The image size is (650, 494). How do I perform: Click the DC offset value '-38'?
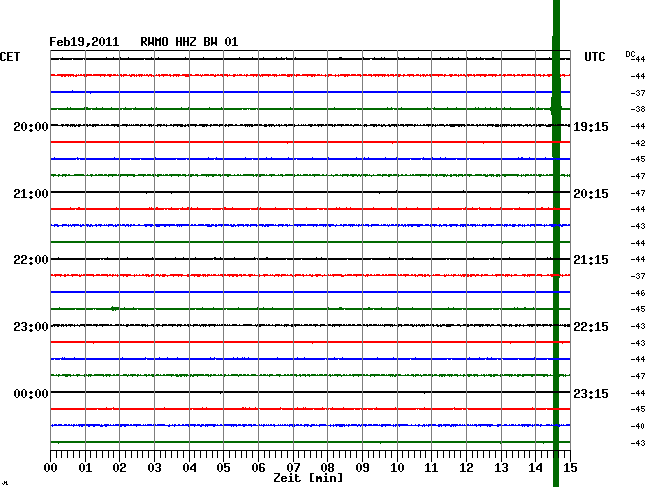(x=638, y=109)
